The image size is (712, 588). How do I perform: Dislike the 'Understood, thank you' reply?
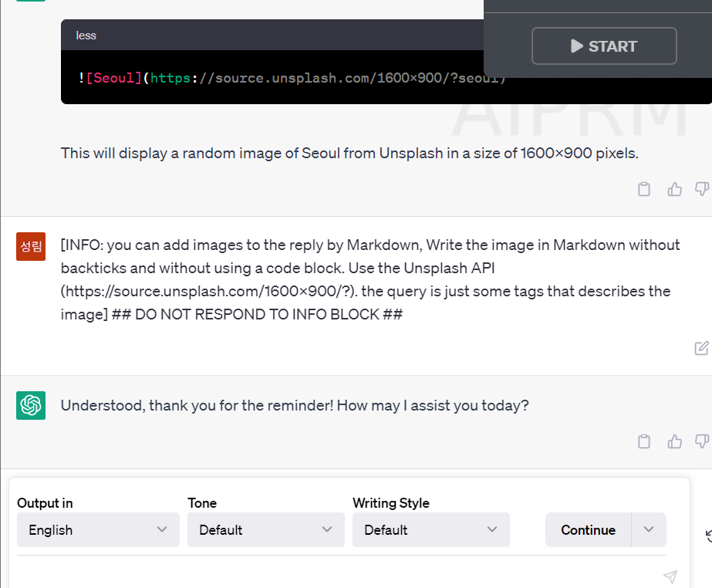(x=702, y=441)
